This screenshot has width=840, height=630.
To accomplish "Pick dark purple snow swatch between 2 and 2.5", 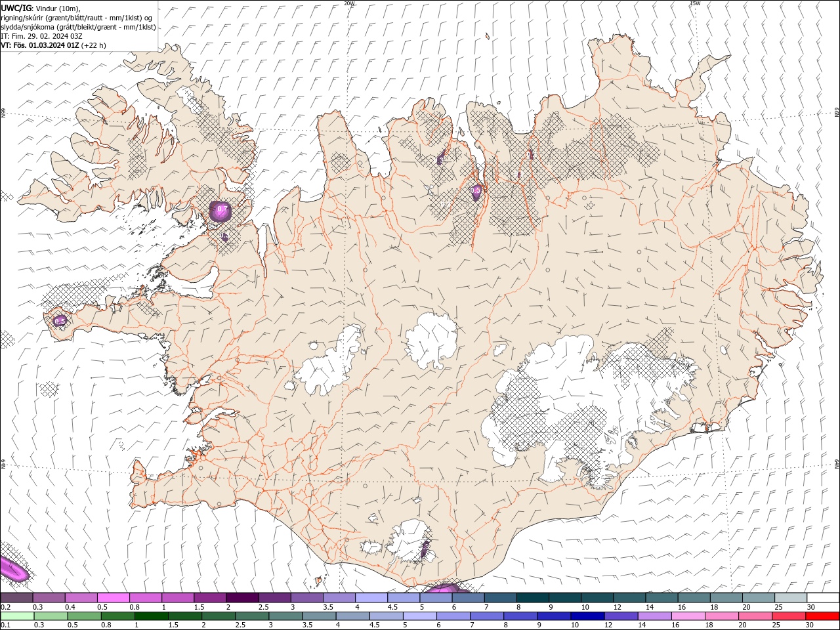I will pos(241,597).
